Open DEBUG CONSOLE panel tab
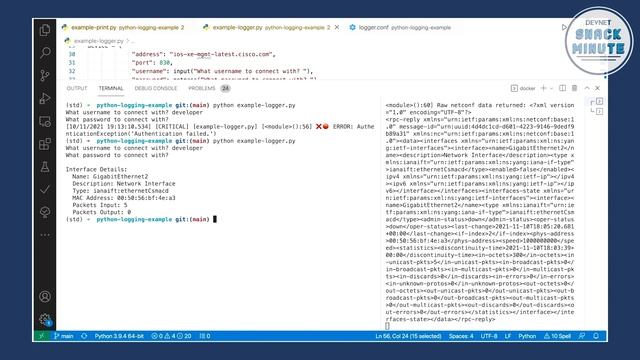Image resolution: width=640 pixels, height=360 pixels. (x=156, y=88)
